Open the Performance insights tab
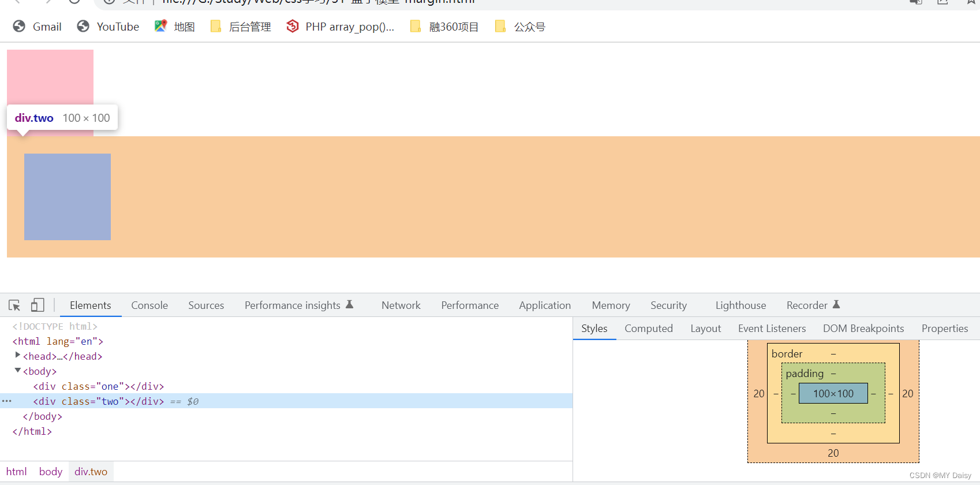The width and height of the screenshot is (980, 485). tap(298, 305)
